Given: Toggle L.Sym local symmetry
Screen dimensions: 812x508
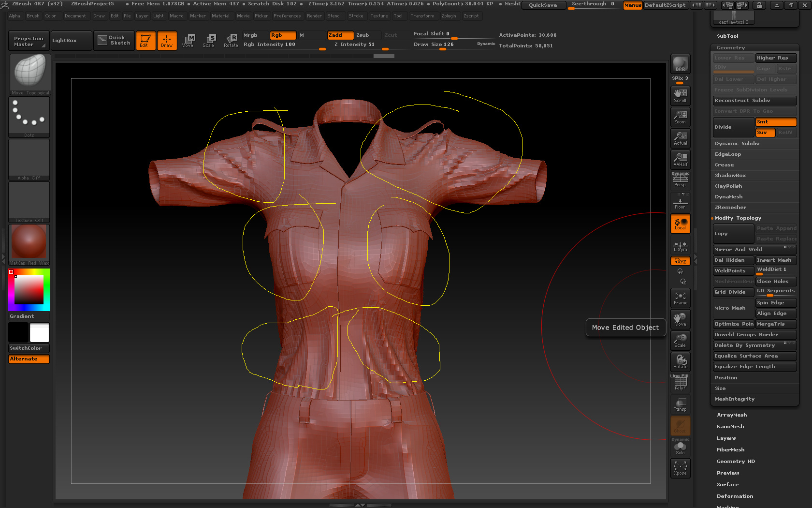Looking at the screenshot, I should pyautogui.click(x=680, y=247).
